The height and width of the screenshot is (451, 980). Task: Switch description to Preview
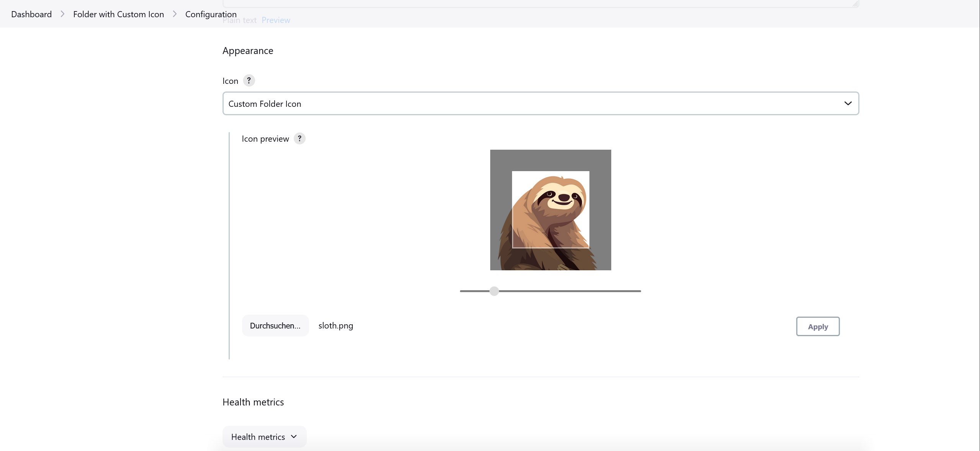point(276,20)
